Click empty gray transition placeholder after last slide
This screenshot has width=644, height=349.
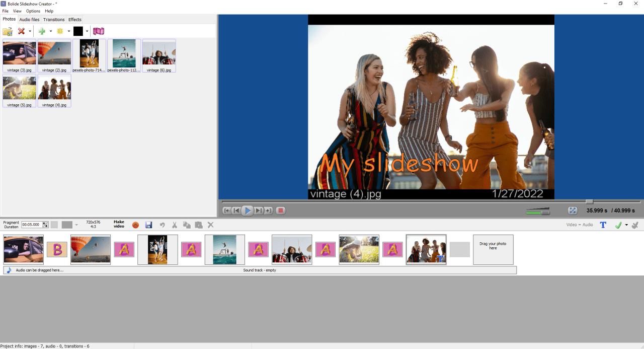pyautogui.click(x=459, y=250)
